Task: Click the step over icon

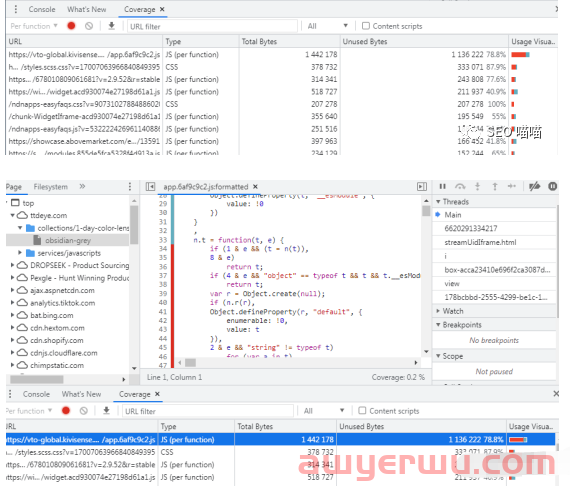Action: tap(460, 187)
